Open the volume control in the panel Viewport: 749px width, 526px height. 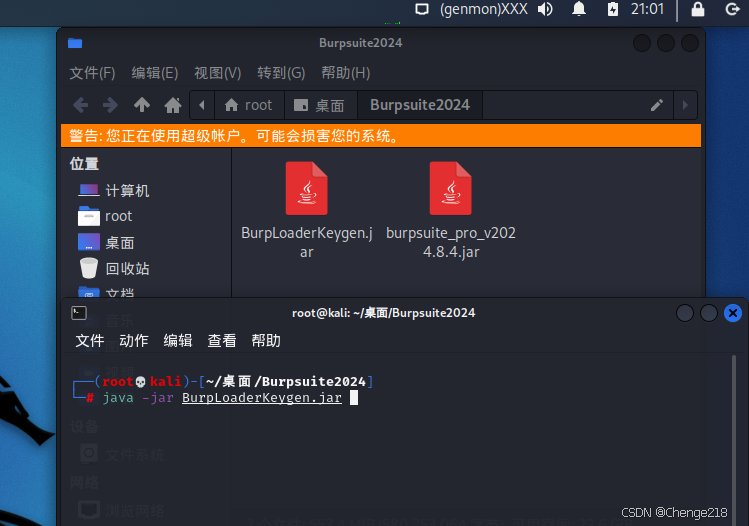click(545, 9)
